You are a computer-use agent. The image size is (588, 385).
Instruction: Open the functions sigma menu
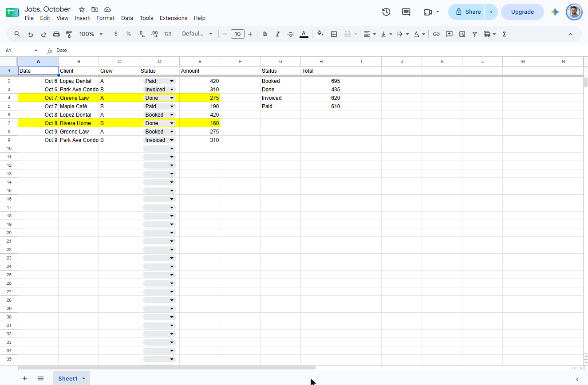[x=504, y=34]
